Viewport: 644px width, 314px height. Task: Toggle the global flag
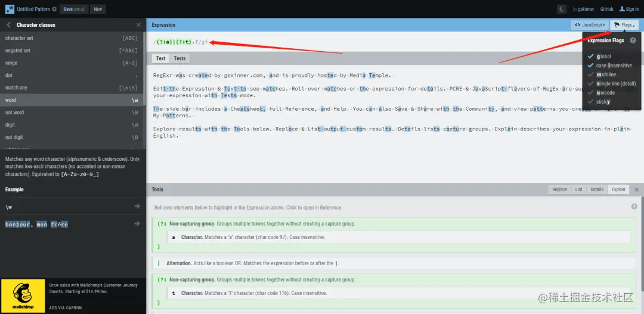(x=599, y=57)
